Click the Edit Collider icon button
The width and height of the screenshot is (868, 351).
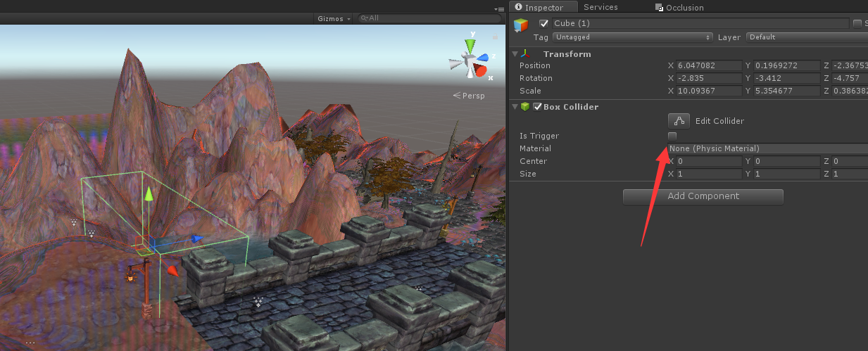click(x=679, y=121)
